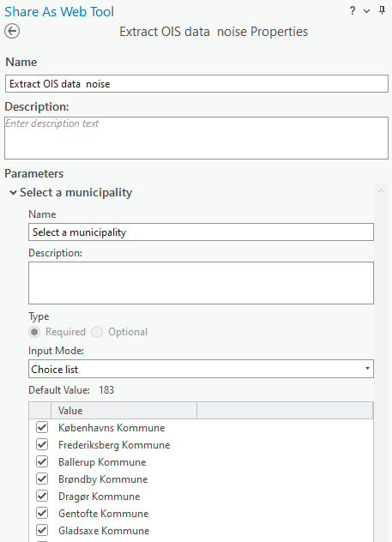Click the parameter Description text box
Viewport: 392px width, 542px height.
click(x=201, y=283)
